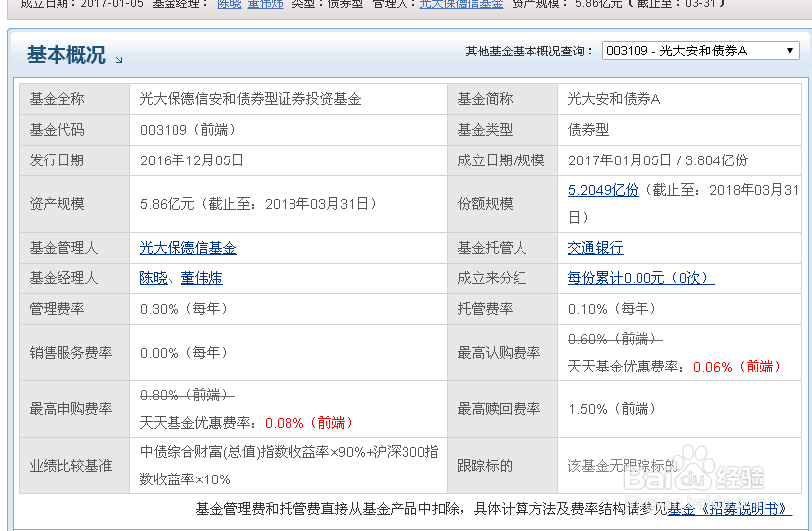The width and height of the screenshot is (812, 531).
Task: Select discounted rate 0.08%（前端）
Action: [x=310, y=423]
